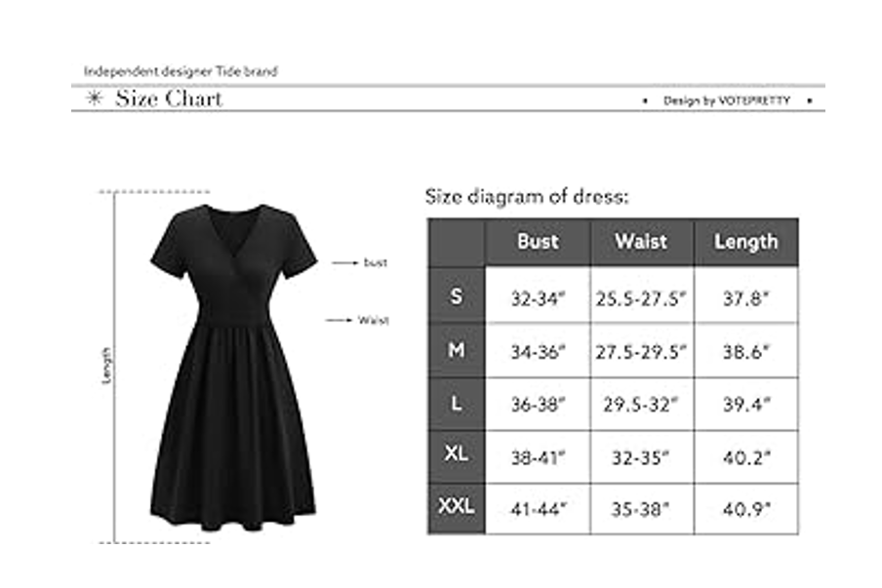Click 'Size diagram of dress:' caption
This screenshot has width=882, height=588.
point(527,197)
